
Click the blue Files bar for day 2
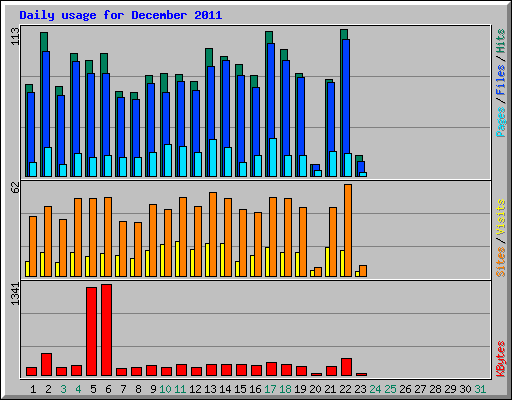tap(46, 99)
